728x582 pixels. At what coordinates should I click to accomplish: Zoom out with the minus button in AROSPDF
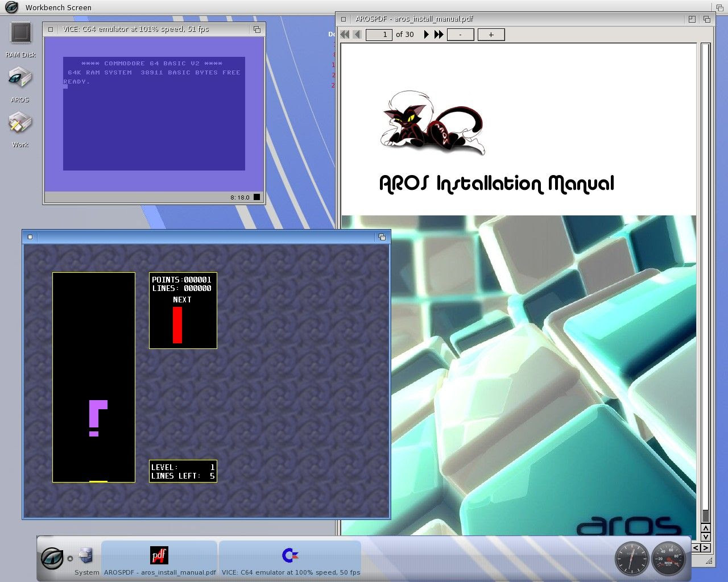pos(460,35)
